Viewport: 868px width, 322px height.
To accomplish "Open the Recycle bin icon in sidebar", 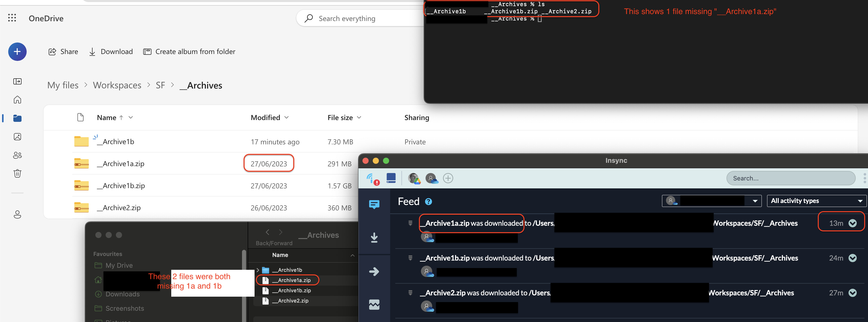I will 17,174.
